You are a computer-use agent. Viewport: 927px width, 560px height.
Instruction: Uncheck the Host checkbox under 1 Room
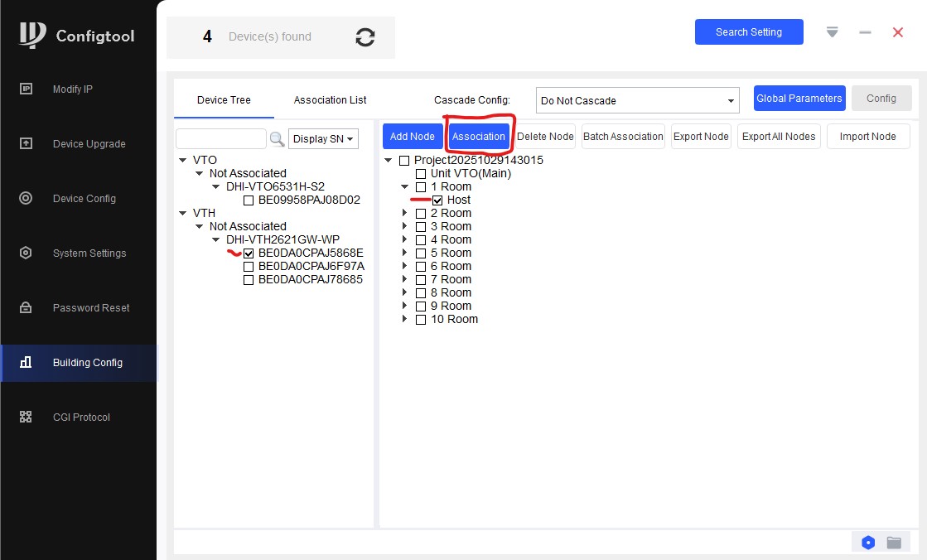pyautogui.click(x=437, y=200)
